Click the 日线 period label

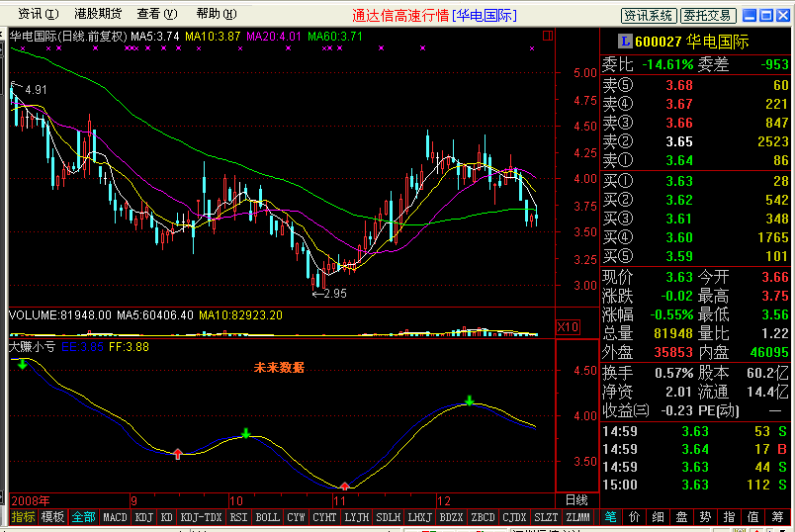click(x=577, y=500)
